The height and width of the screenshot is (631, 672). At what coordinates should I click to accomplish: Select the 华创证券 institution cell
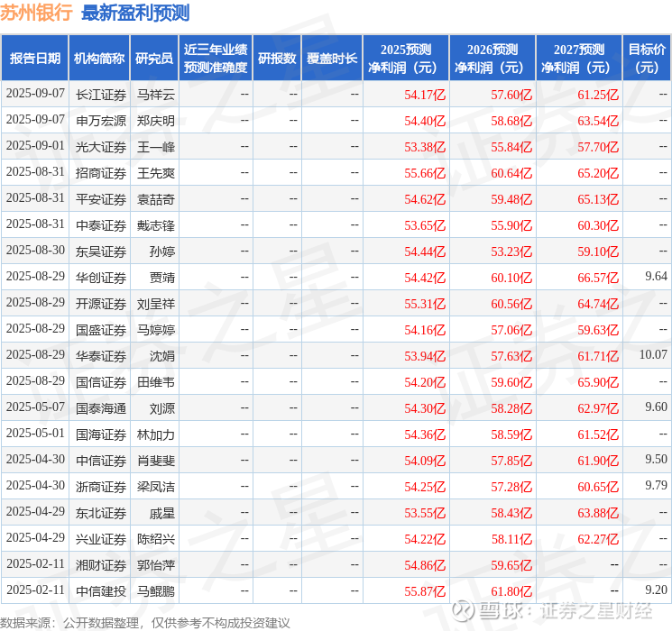click(101, 278)
